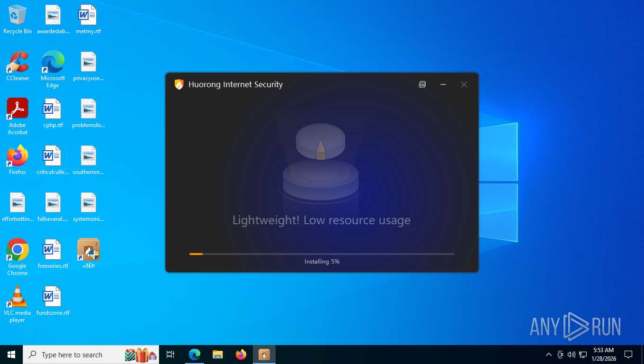Open the clock showing 5:53 AM

tap(603, 355)
